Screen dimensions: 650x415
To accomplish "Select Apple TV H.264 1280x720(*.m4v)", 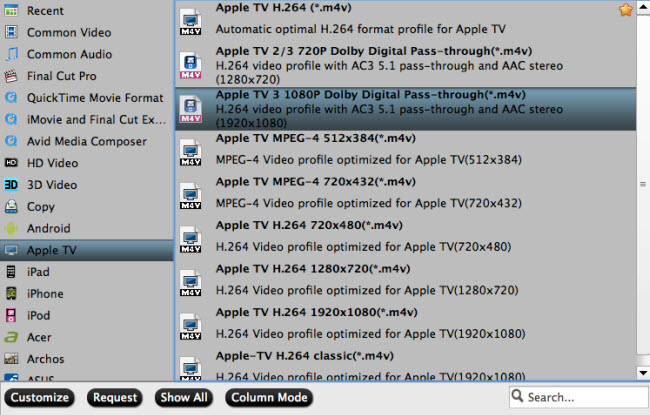I will point(313,269).
